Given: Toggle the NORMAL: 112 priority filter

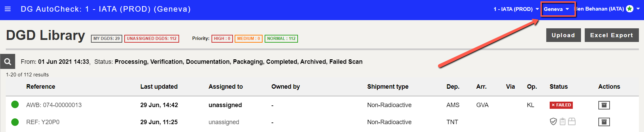Looking at the screenshot, I should (x=281, y=39).
